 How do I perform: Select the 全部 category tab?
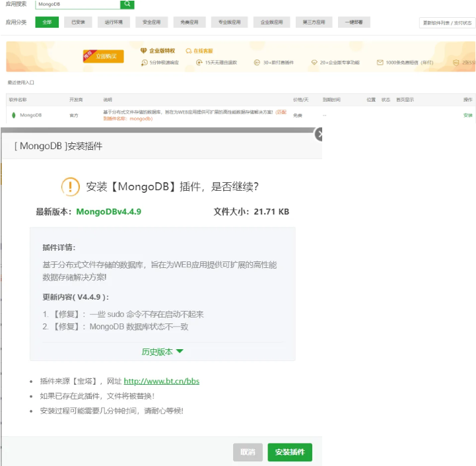coord(47,22)
